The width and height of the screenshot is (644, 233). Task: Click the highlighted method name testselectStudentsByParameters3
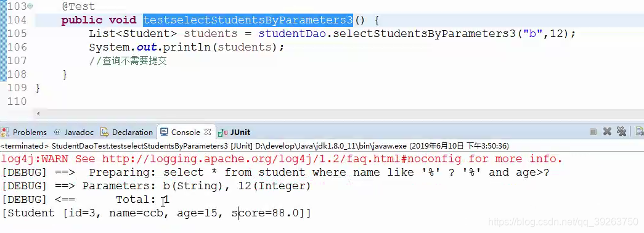pyautogui.click(x=248, y=20)
